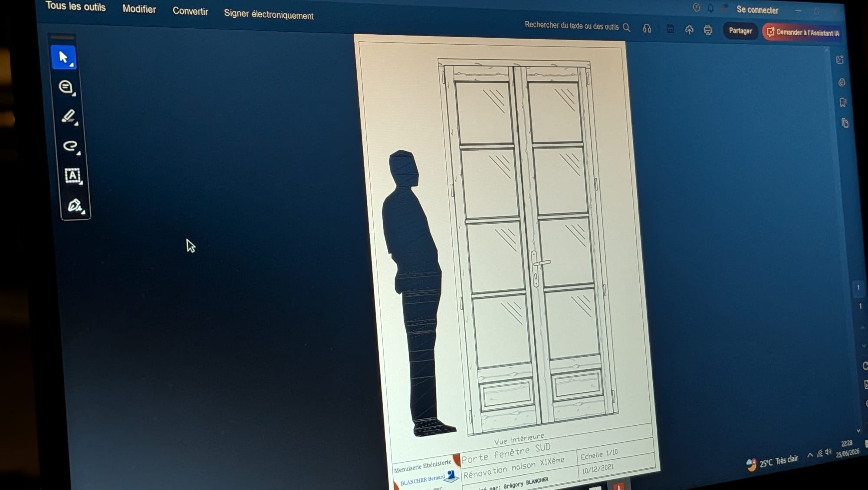Upload the file with the cloud icon
Image resolution: width=868 pixels, height=490 pixels.
coord(689,30)
